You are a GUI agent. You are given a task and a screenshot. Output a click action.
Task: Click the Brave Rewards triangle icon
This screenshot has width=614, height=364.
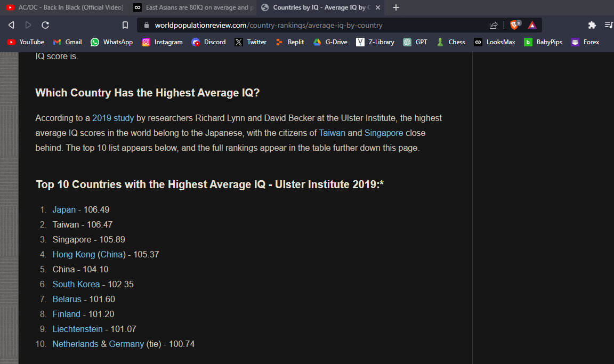pyautogui.click(x=532, y=25)
